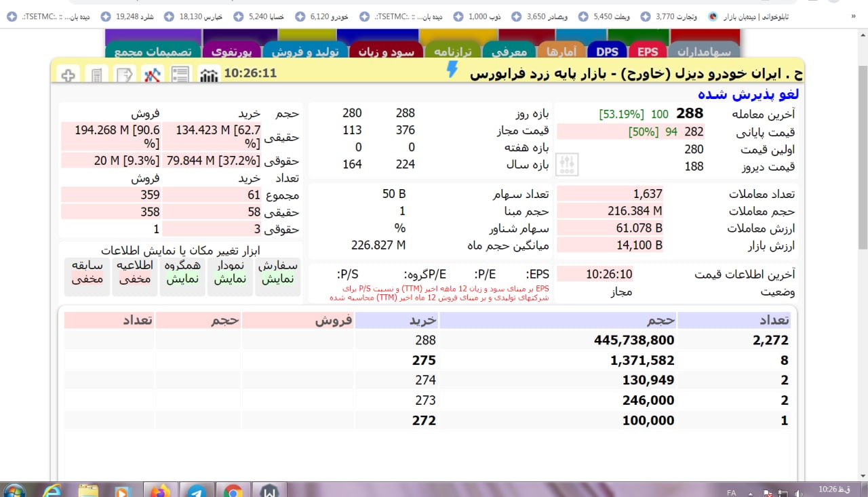Click the لغو پذیرش شده heading
The height and width of the screenshot is (497, 868).
pos(749,94)
